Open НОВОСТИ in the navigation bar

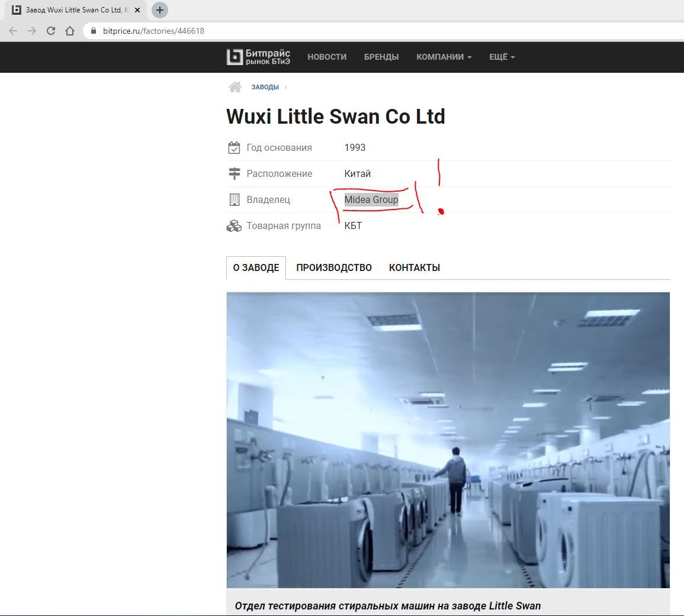pyautogui.click(x=327, y=57)
